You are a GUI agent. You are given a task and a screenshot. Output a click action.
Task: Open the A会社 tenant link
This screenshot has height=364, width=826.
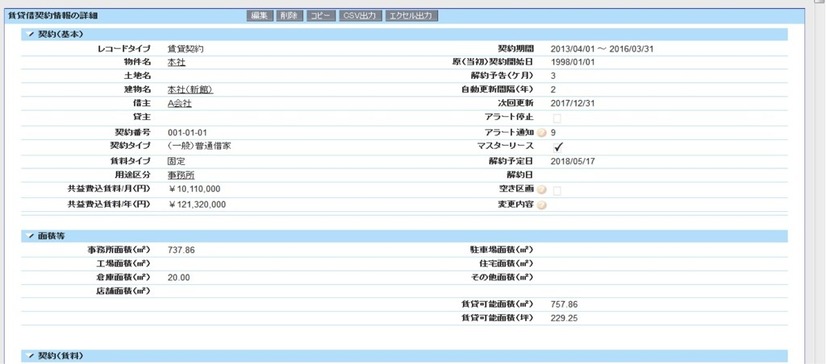pos(180,104)
